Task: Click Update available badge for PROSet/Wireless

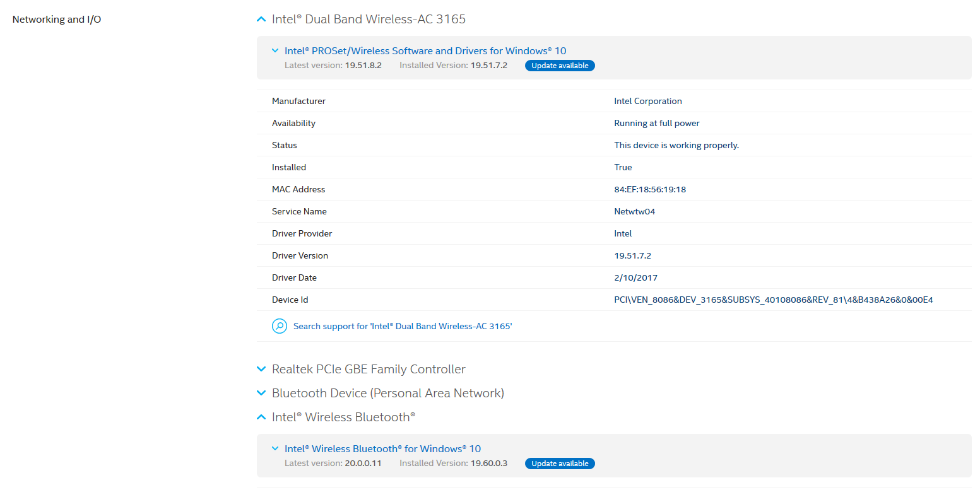Action: pyautogui.click(x=560, y=66)
